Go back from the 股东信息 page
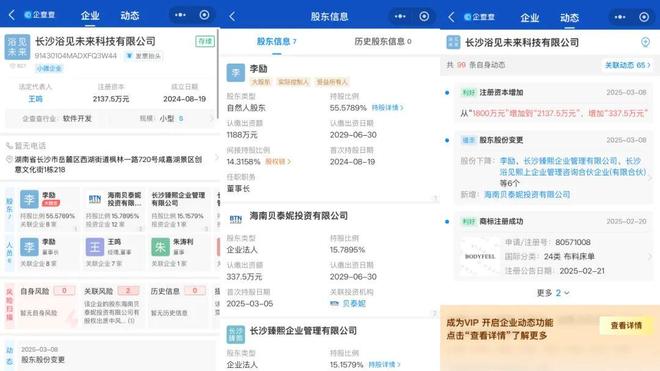 click(232, 16)
